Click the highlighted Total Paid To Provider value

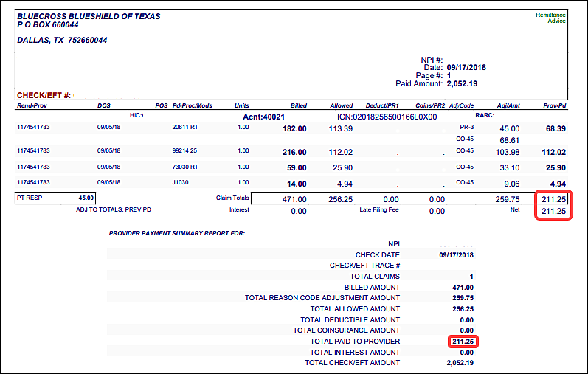point(463,342)
